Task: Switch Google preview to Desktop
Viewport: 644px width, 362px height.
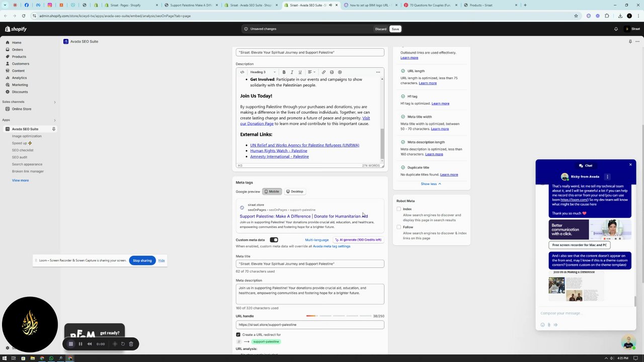Action: click(294, 192)
